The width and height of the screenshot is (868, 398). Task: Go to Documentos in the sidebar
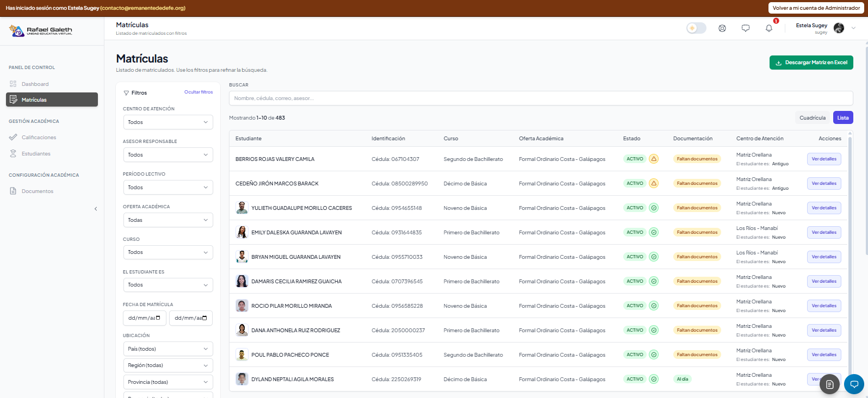click(37, 191)
